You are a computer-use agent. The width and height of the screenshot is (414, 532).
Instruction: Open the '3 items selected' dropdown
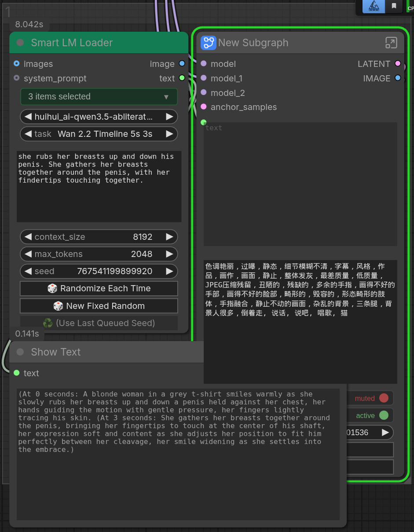(x=99, y=97)
